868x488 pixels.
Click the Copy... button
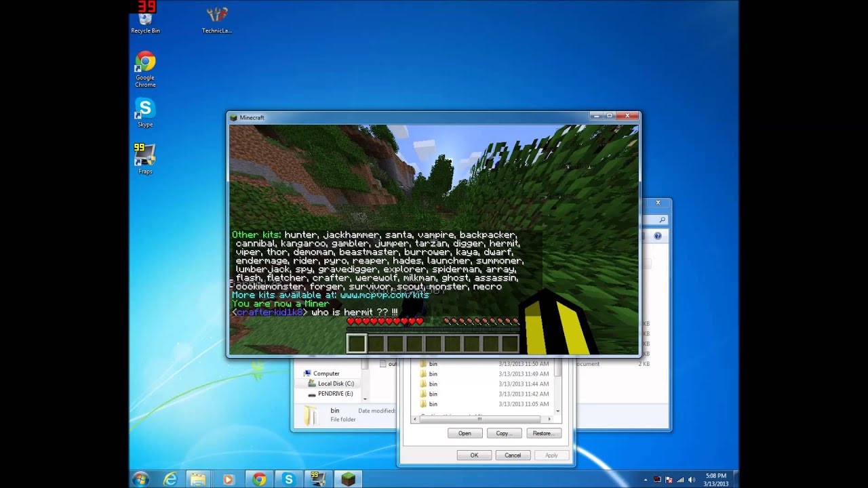[x=504, y=433]
